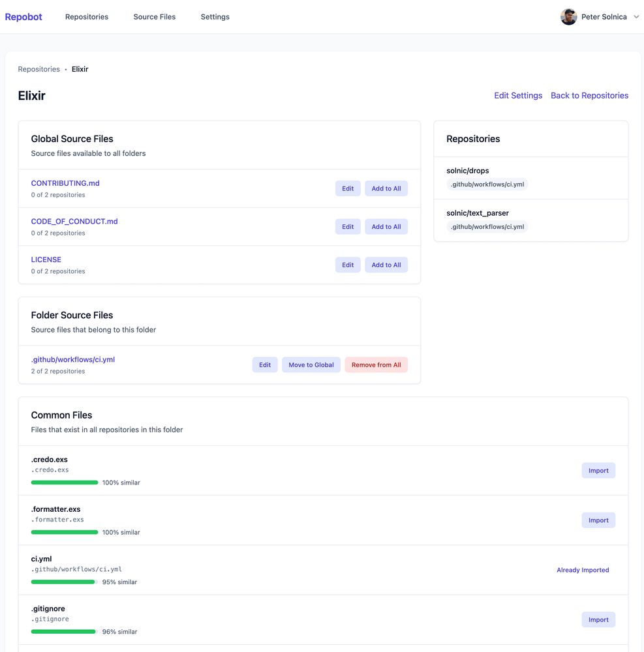Click the Elixir breadcrumb item
644x652 pixels.
pos(80,69)
